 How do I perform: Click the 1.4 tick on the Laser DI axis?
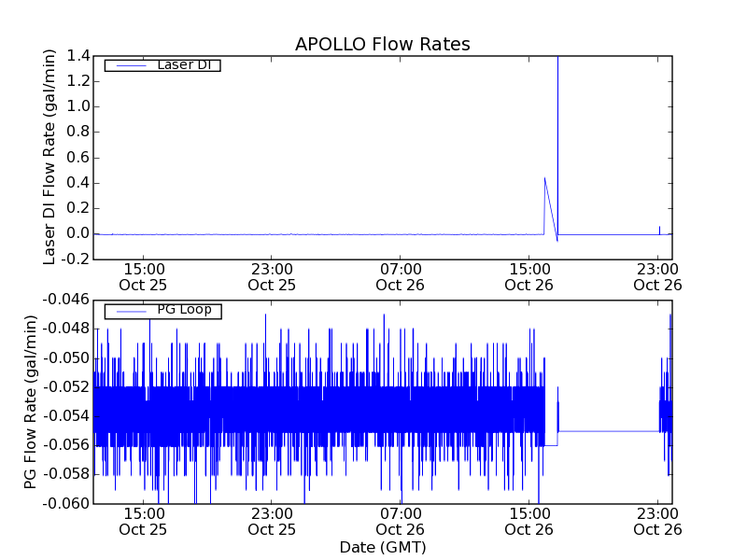[78, 56]
